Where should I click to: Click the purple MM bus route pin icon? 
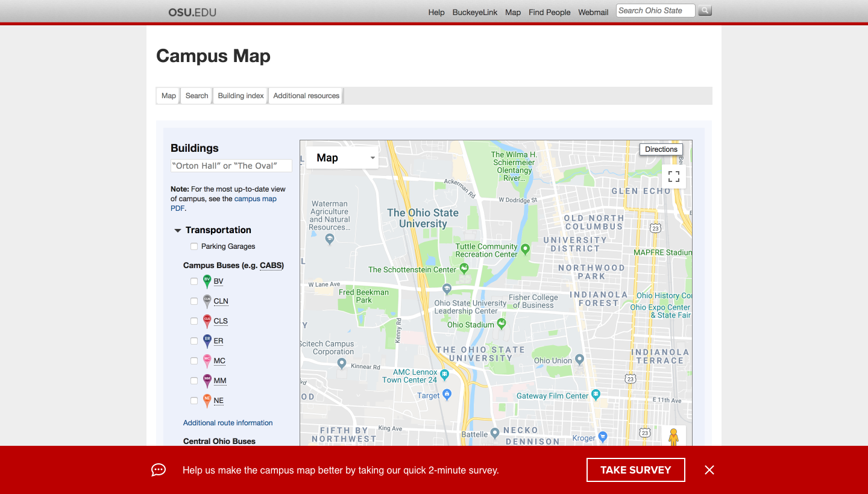click(207, 381)
